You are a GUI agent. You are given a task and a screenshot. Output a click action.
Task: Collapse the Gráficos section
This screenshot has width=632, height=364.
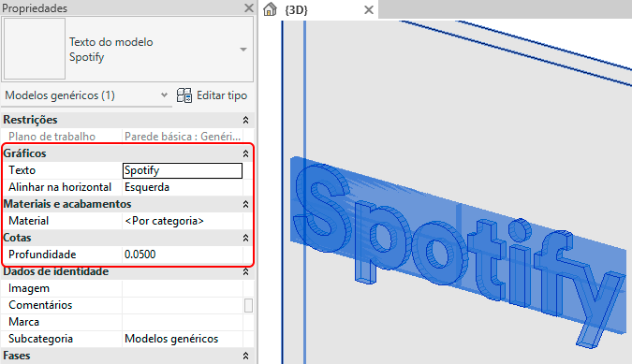tap(245, 153)
